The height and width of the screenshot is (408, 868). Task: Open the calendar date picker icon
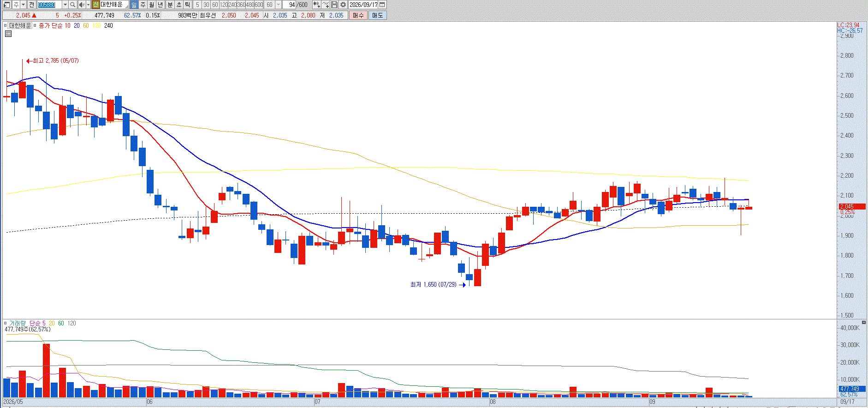coord(382,5)
